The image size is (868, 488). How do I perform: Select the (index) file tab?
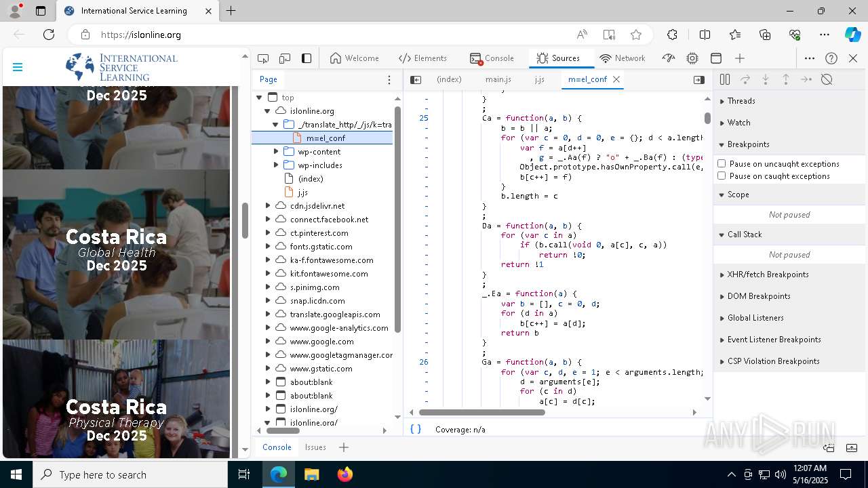[449, 79]
